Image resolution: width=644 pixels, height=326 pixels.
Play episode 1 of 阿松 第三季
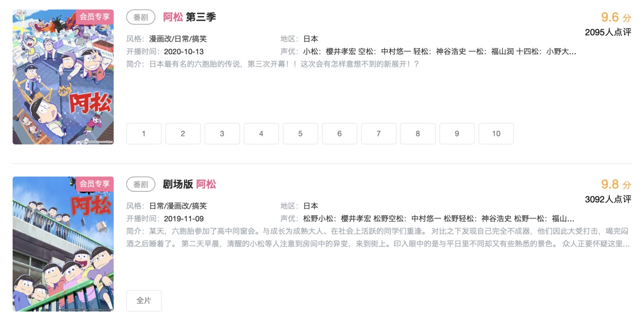point(144,134)
